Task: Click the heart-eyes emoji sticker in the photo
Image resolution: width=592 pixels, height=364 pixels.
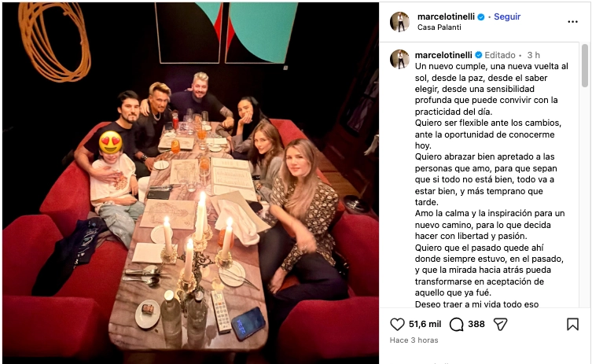Action: click(110, 142)
